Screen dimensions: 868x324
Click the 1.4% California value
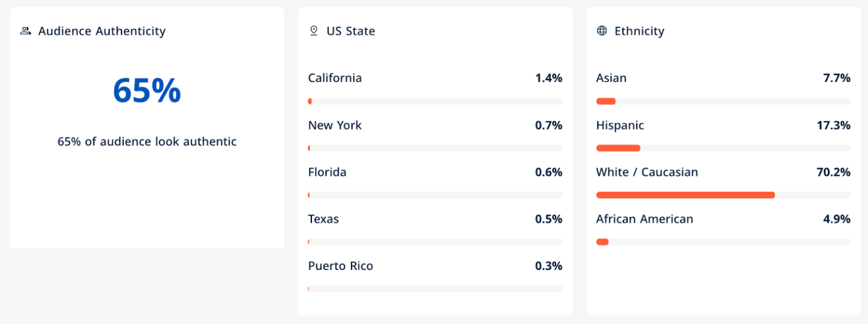[549, 78]
